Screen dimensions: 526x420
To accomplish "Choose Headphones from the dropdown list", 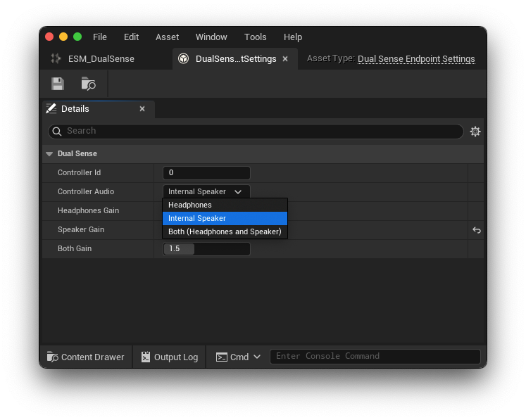I will tap(225, 205).
